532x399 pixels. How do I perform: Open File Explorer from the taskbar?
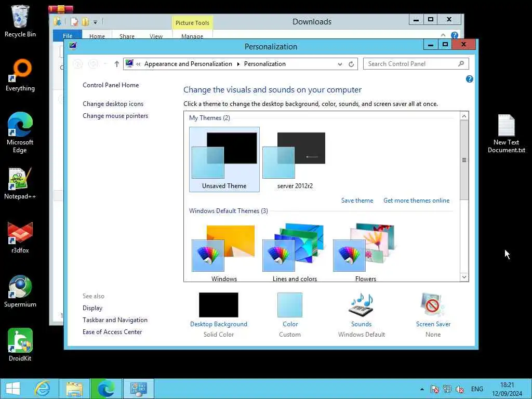74,389
